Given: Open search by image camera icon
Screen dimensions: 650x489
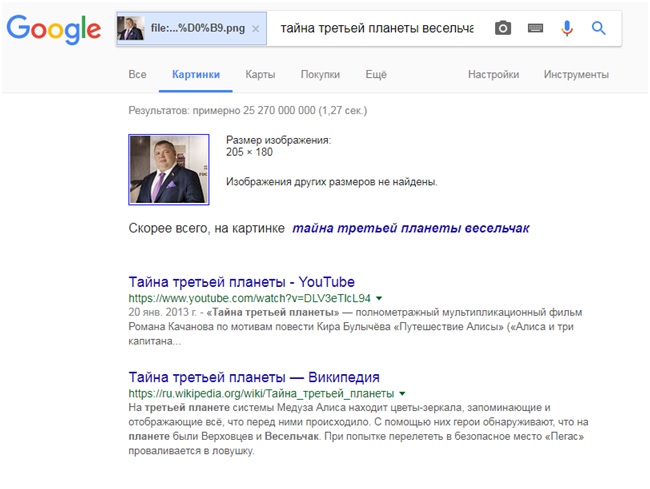Looking at the screenshot, I should pos(503,28).
